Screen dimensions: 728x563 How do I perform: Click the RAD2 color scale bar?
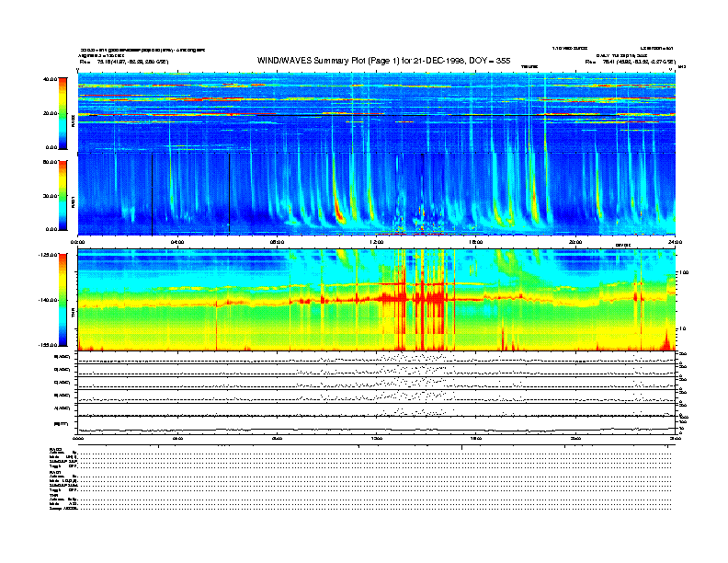(63, 113)
